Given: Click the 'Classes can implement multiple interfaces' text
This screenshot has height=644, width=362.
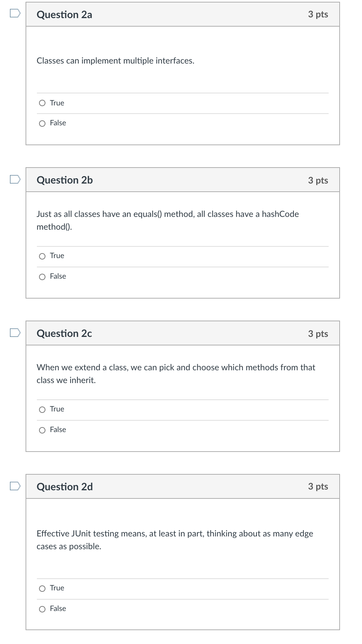Looking at the screenshot, I should pos(115,61).
